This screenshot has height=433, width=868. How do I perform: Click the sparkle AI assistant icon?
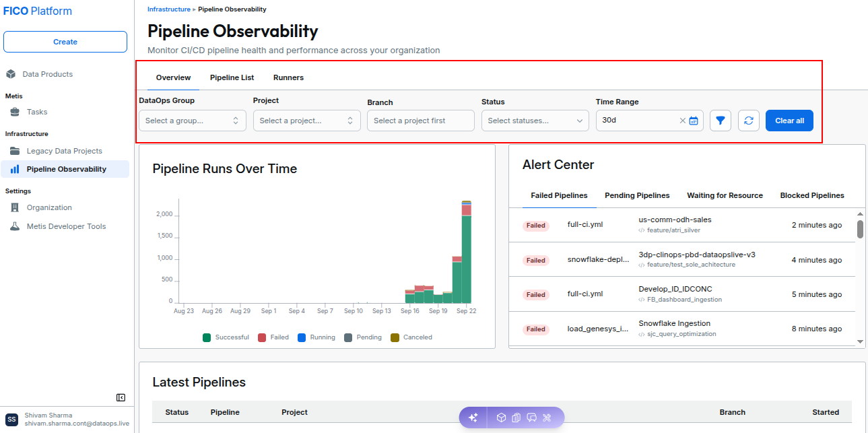473,418
